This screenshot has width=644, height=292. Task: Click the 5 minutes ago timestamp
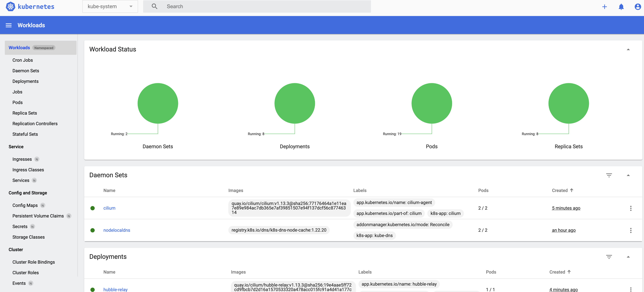[566, 208]
